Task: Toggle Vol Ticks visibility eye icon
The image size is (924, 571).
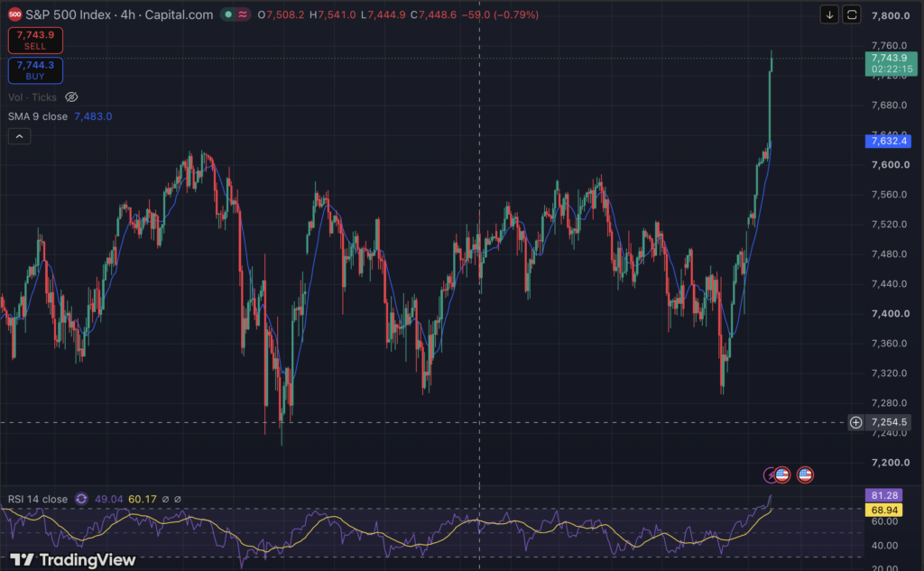Action: click(71, 97)
